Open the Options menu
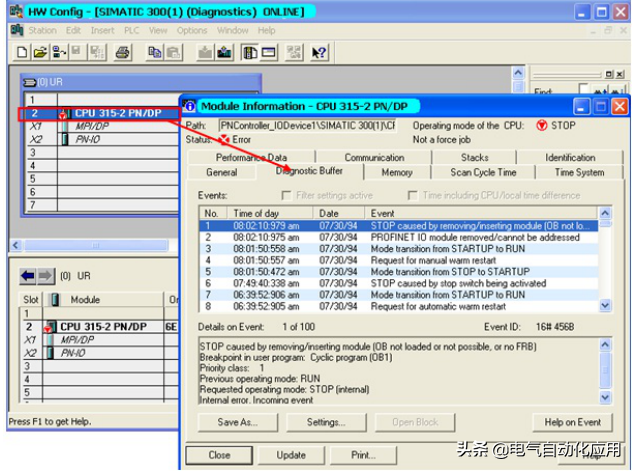The image size is (635, 471). pos(192,31)
